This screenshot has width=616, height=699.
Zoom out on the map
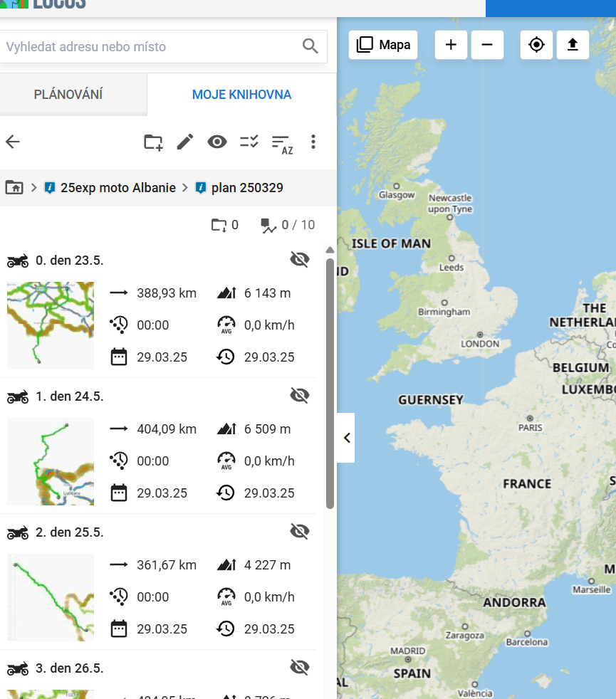487,45
